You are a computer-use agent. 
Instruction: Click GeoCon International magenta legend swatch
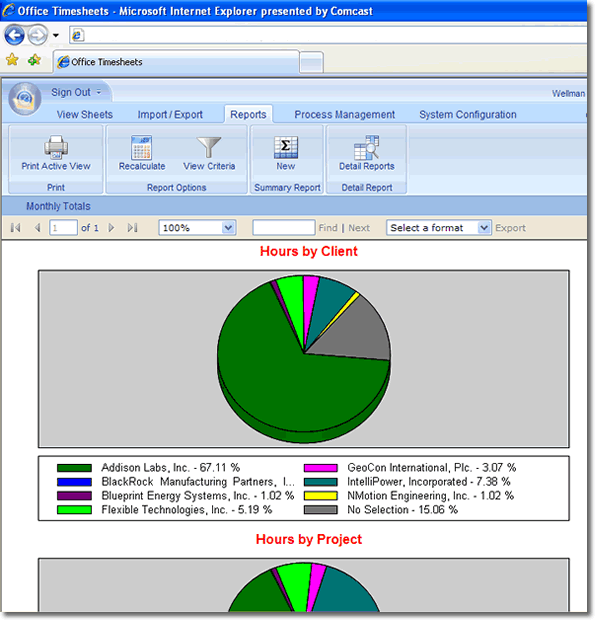[x=321, y=468]
